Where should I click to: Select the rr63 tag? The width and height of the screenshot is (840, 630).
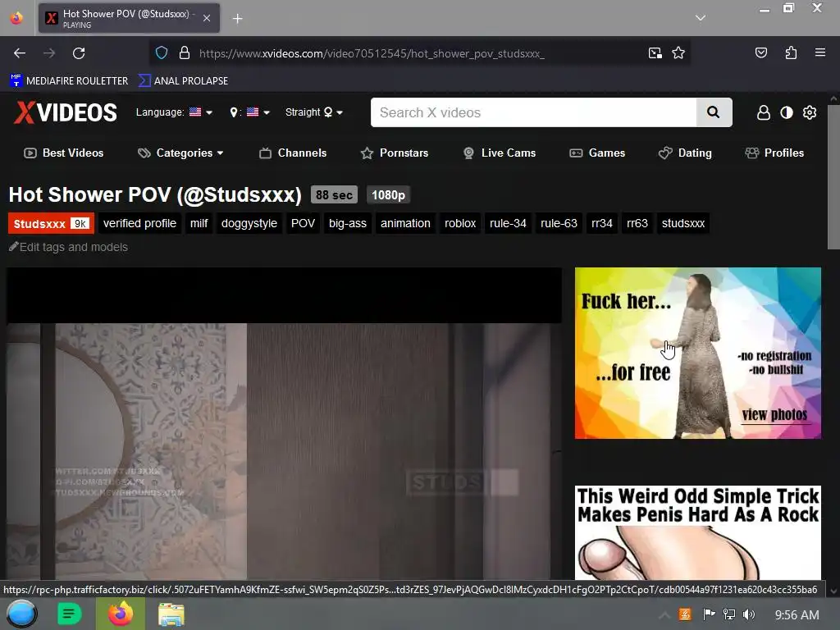coord(637,223)
